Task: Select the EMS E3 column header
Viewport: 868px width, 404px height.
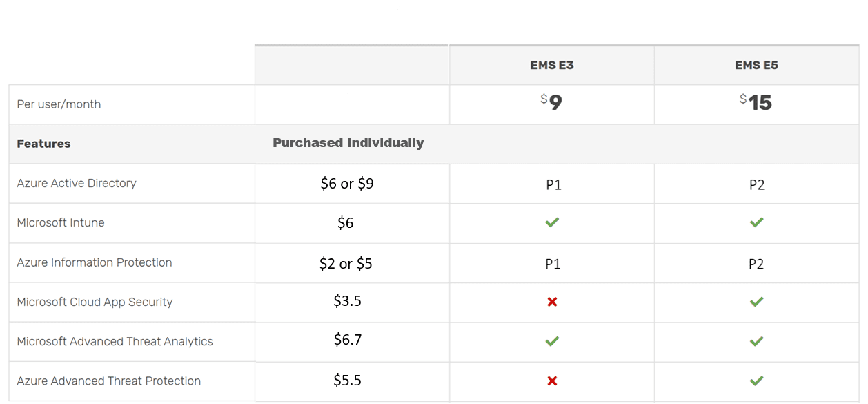Action: 552,66
